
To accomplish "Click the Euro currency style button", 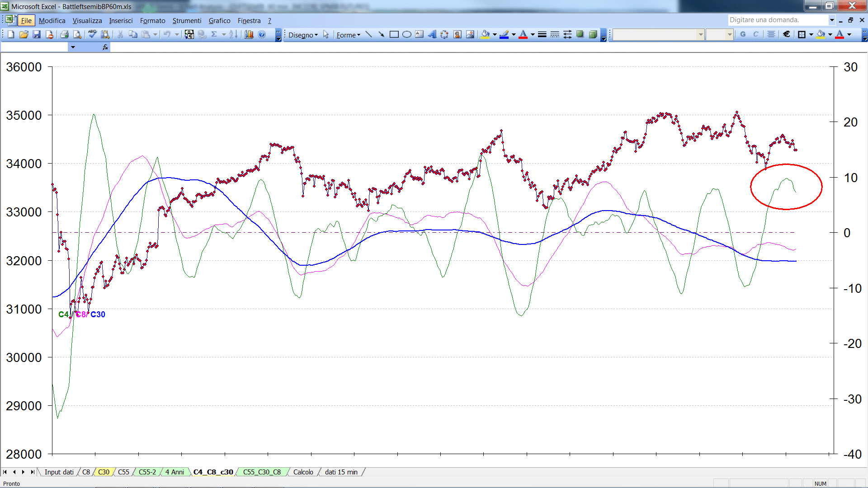I will (786, 34).
